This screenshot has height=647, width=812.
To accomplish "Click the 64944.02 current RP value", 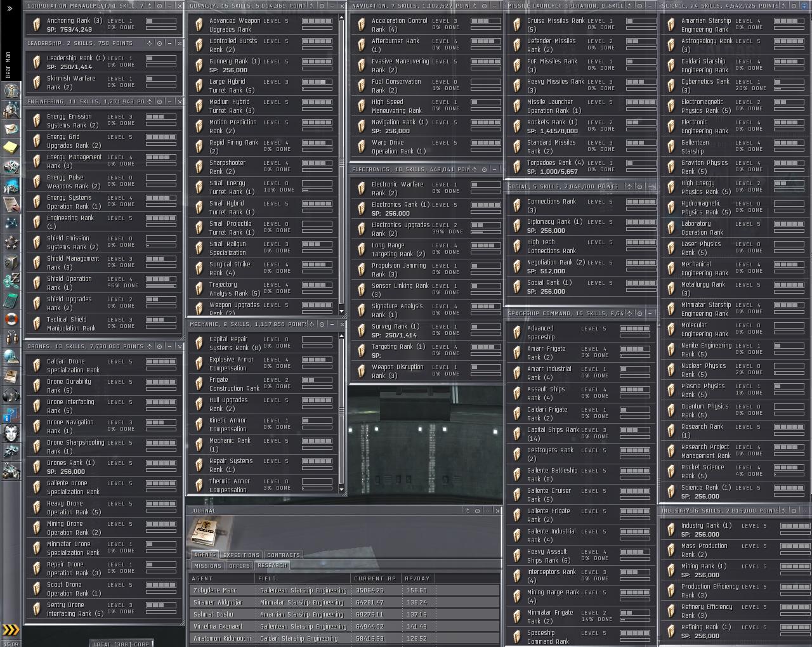I will 369,627.
